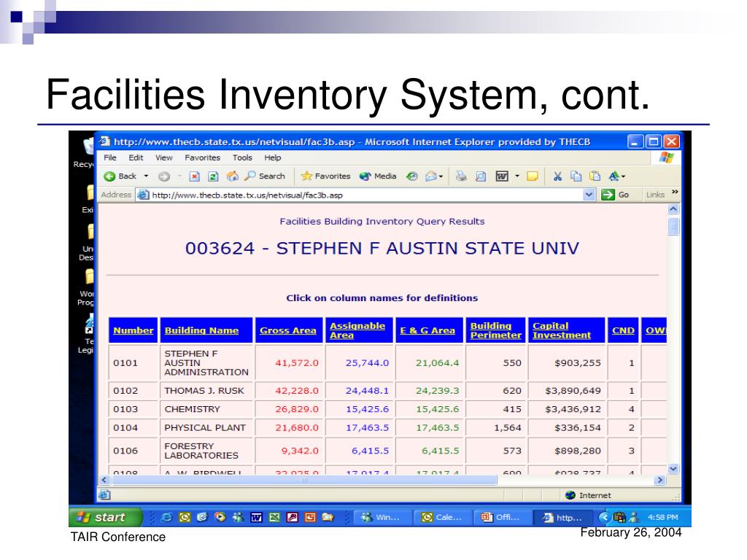Switch to the Cale... taskbar window
The width and height of the screenshot is (747, 560).
pyautogui.click(x=441, y=517)
